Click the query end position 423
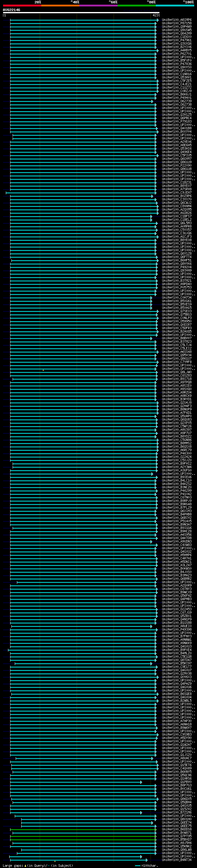This screenshot has width=197, height=868. pyautogui.click(x=155, y=15)
